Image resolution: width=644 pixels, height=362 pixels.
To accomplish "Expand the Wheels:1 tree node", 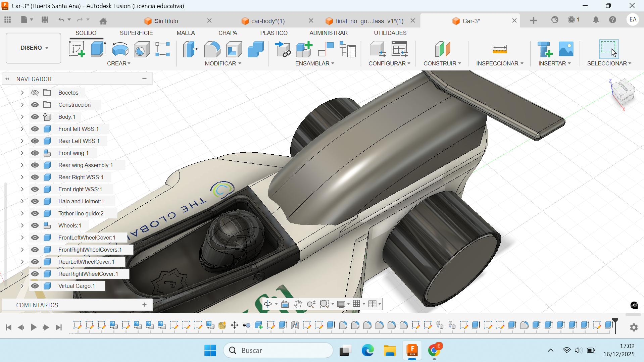I will click(x=22, y=225).
